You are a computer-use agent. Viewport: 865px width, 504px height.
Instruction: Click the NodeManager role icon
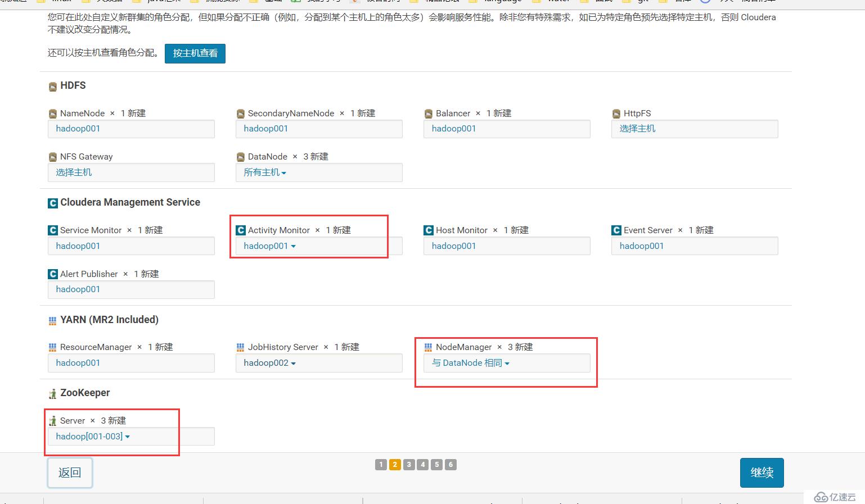pos(429,347)
